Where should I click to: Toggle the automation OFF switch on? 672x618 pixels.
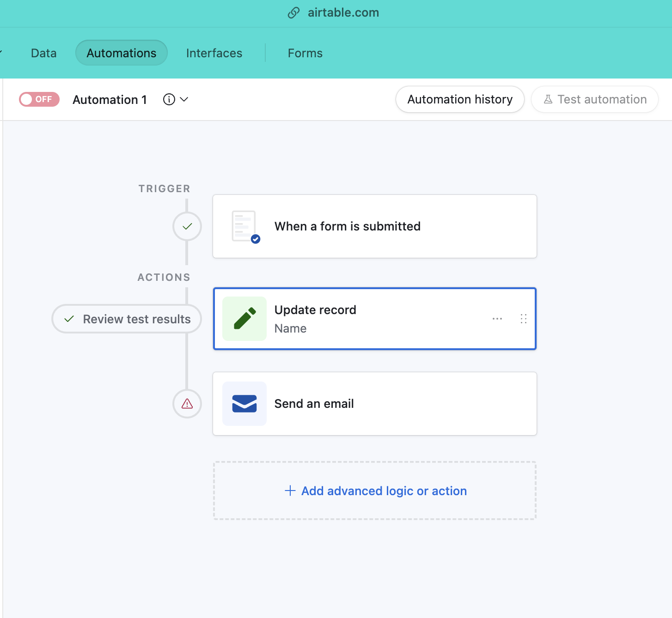click(39, 99)
